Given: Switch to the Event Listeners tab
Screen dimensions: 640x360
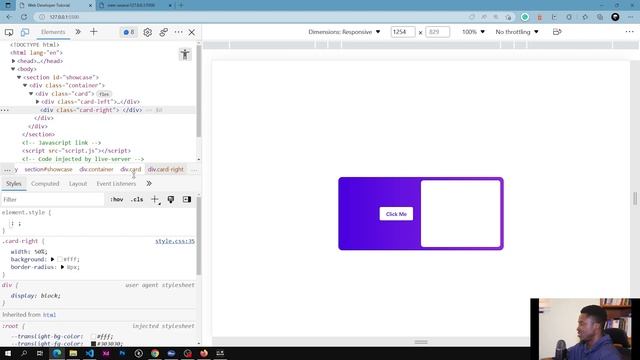Looking at the screenshot, I should [116, 184].
